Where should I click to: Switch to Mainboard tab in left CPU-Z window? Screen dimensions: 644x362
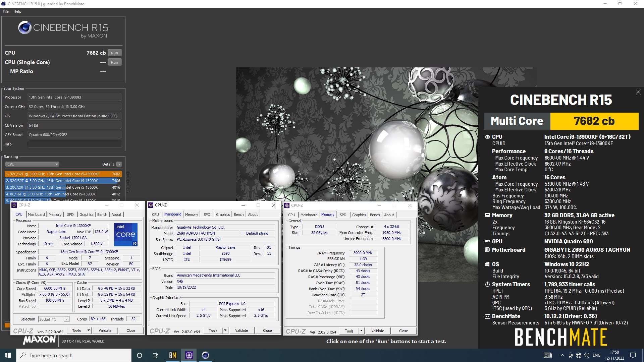36,215
